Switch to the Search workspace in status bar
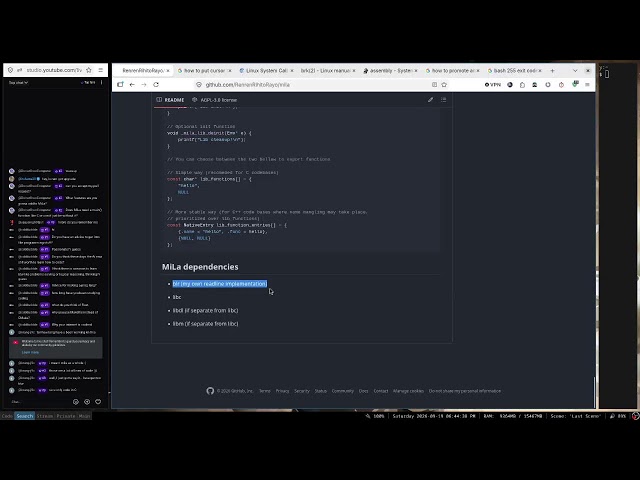Image resolution: width=640 pixels, height=480 pixels. [24, 416]
